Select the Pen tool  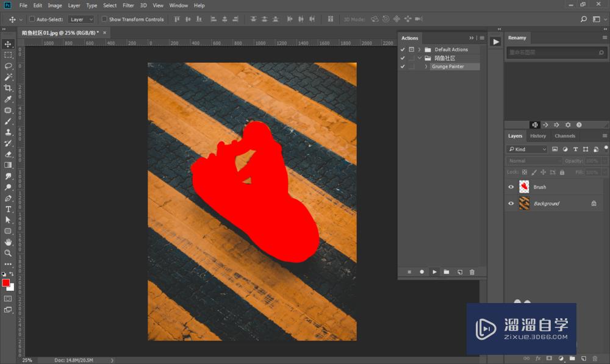tap(8, 198)
